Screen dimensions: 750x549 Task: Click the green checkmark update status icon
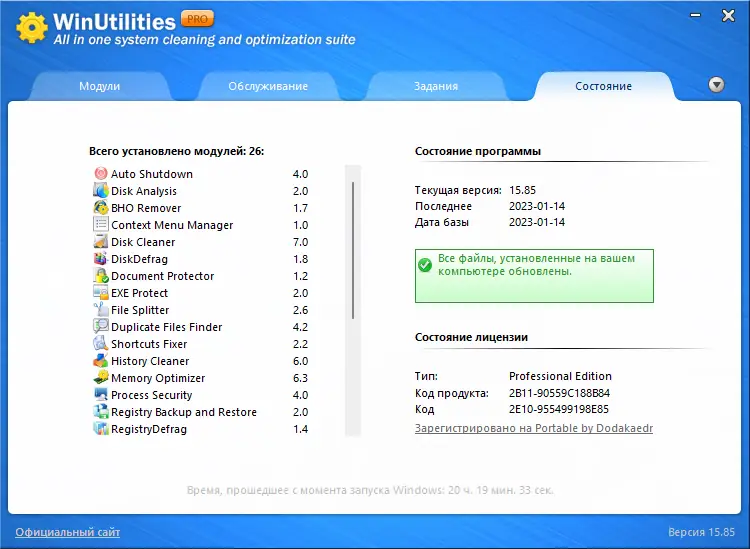point(425,264)
